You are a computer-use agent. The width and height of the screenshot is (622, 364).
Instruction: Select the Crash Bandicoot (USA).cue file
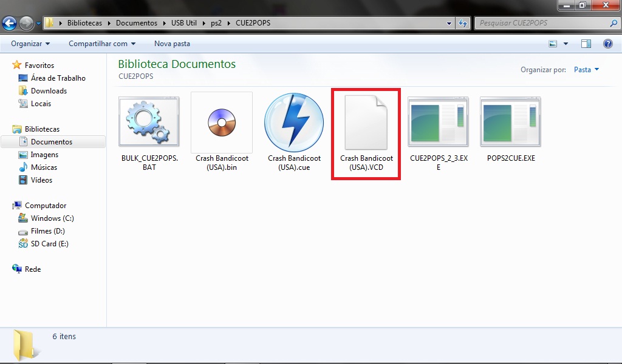click(293, 121)
